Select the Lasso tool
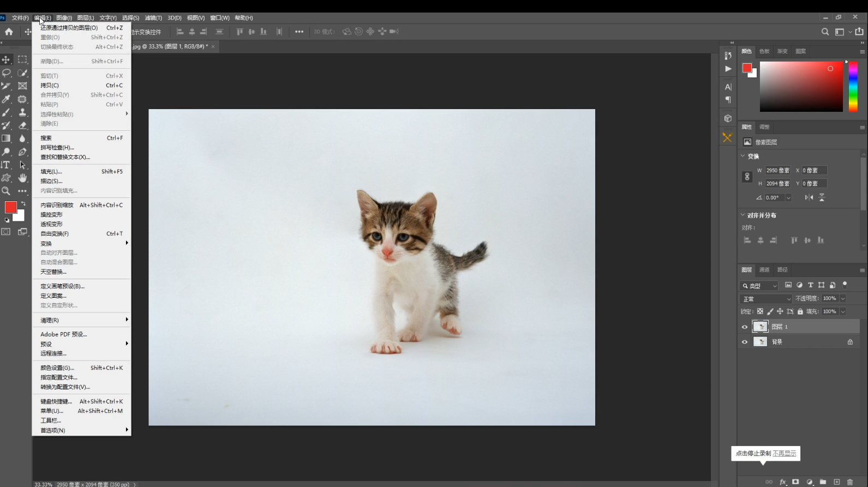The height and width of the screenshot is (487, 868). pos(6,73)
